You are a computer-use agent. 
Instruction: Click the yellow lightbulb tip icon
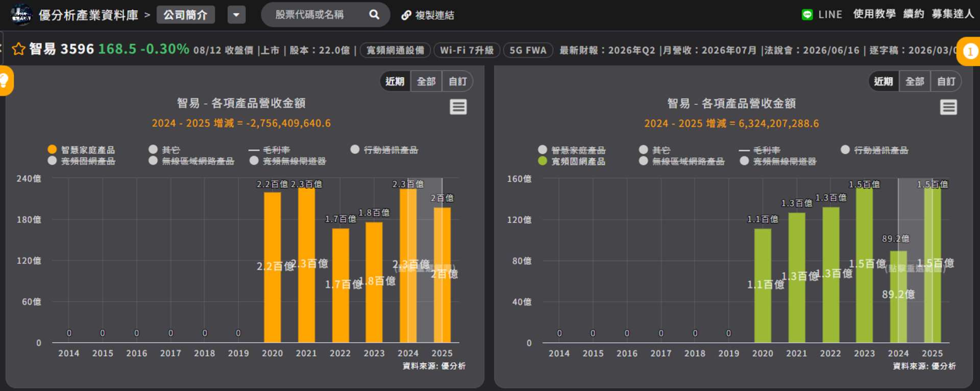[5, 81]
